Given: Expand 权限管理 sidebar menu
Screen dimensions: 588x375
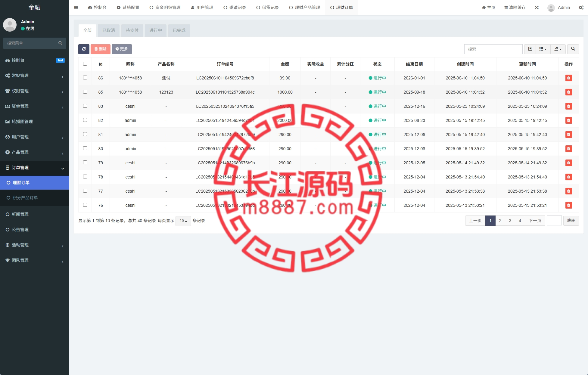Looking at the screenshot, I should 35,91.
